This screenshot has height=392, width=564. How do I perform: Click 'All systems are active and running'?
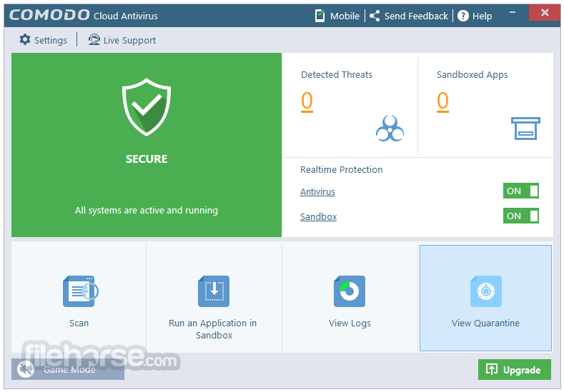coord(147,210)
